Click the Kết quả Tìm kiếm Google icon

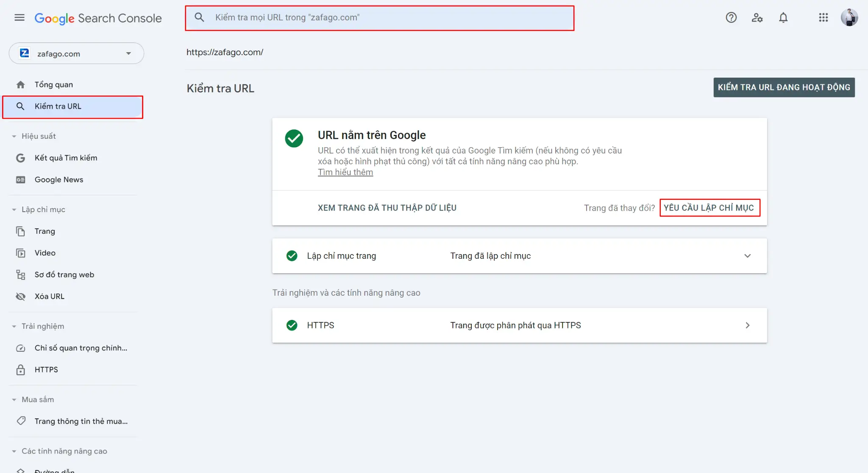20,158
